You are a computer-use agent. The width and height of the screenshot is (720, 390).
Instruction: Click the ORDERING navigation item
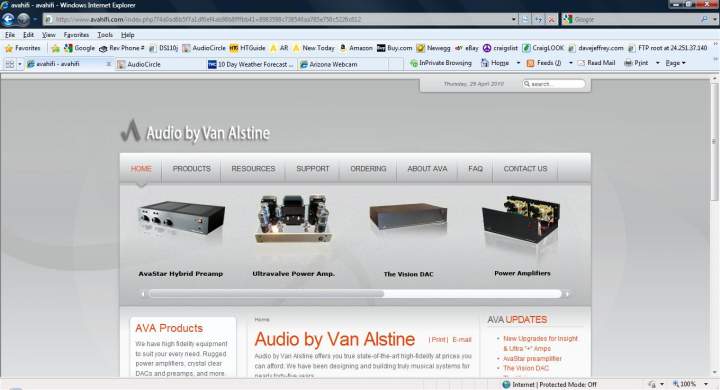[x=368, y=169]
